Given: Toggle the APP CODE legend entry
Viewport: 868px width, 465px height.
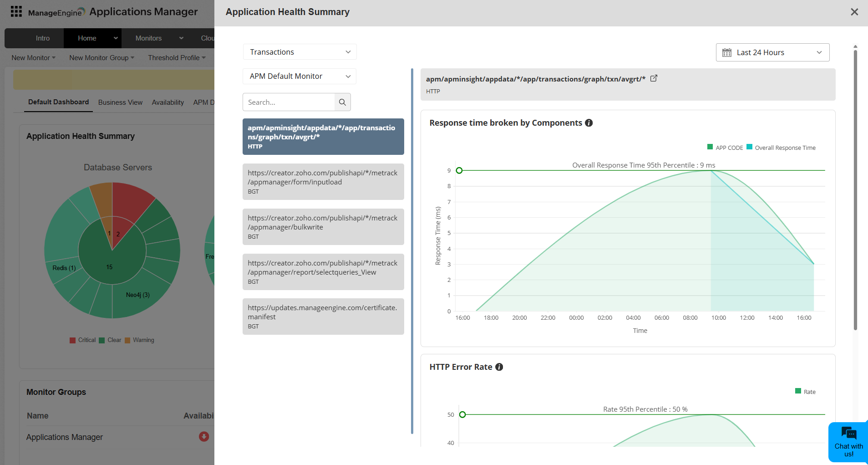Looking at the screenshot, I should (x=724, y=147).
